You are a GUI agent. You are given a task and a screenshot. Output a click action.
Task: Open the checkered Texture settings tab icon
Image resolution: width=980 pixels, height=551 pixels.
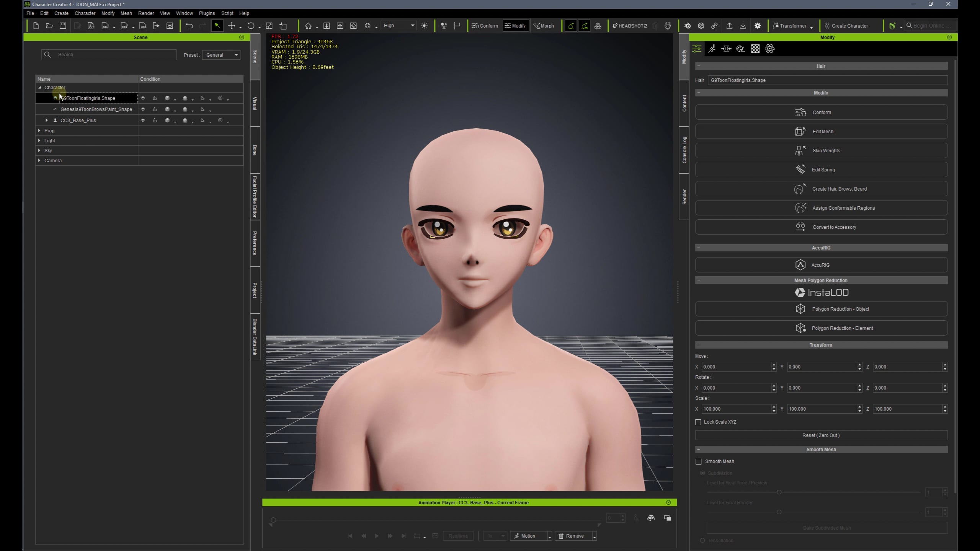[x=755, y=49]
